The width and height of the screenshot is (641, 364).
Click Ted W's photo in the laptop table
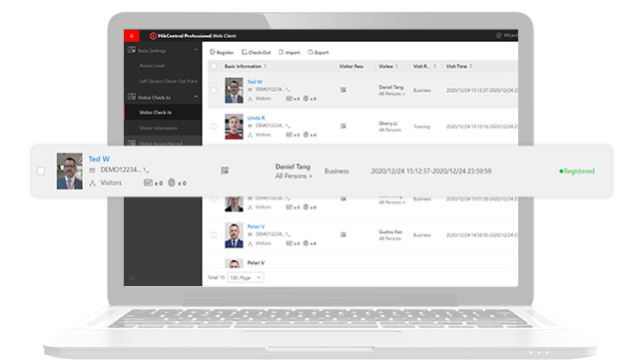[234, 91]
